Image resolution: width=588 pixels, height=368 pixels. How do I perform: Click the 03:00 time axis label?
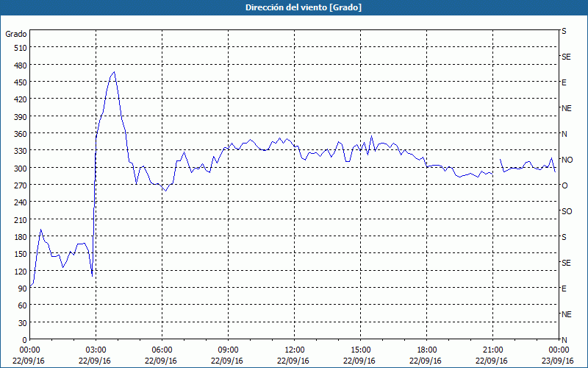(x=96, y=350)
